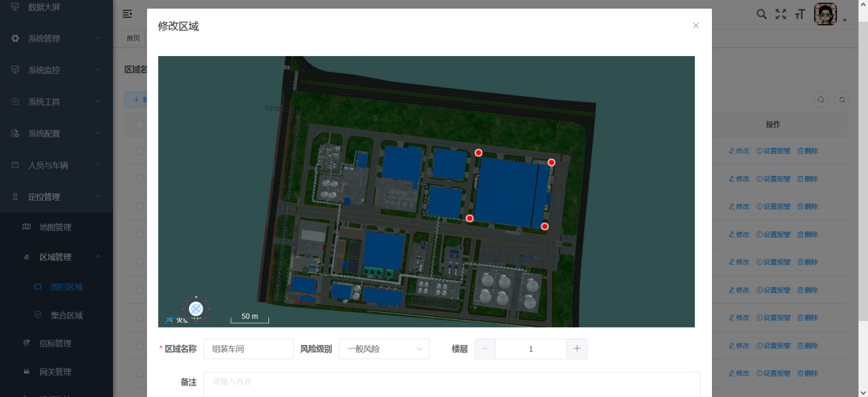Image resolution: width=868 pixels, height=397 pixels.
Task: Close the 修改区域 dialog with the X
Action: pos(695,26)
